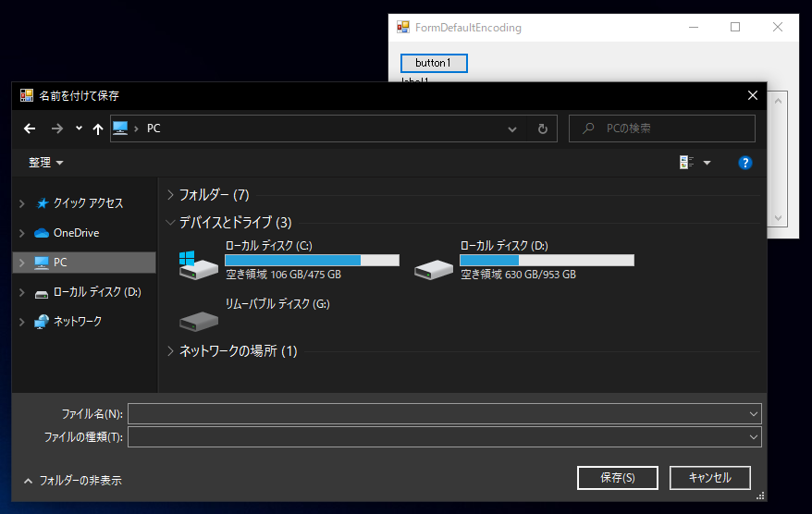Open the view options dropdown arrow

(707, 163)
